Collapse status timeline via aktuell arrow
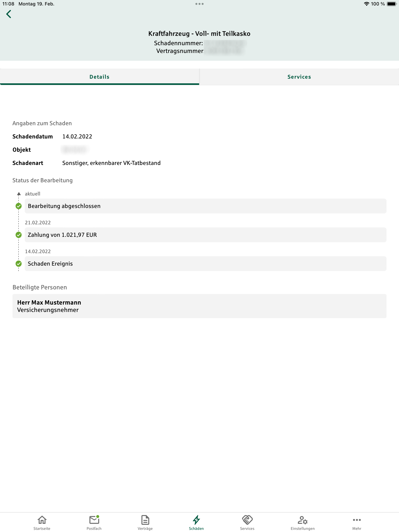399x532 pixels. pos(19,194)
